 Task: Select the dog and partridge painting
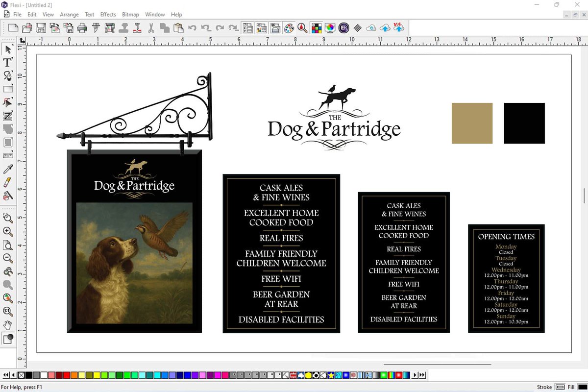134,262
